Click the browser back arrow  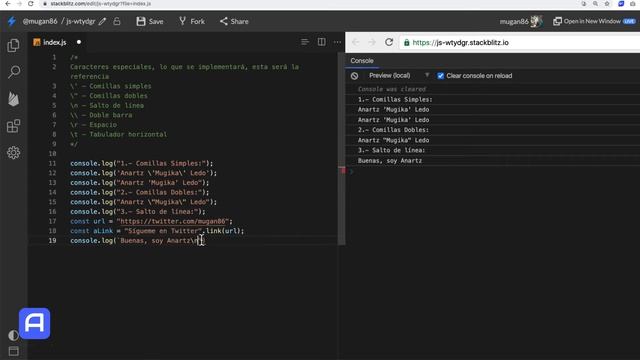[x=8, y=3]
